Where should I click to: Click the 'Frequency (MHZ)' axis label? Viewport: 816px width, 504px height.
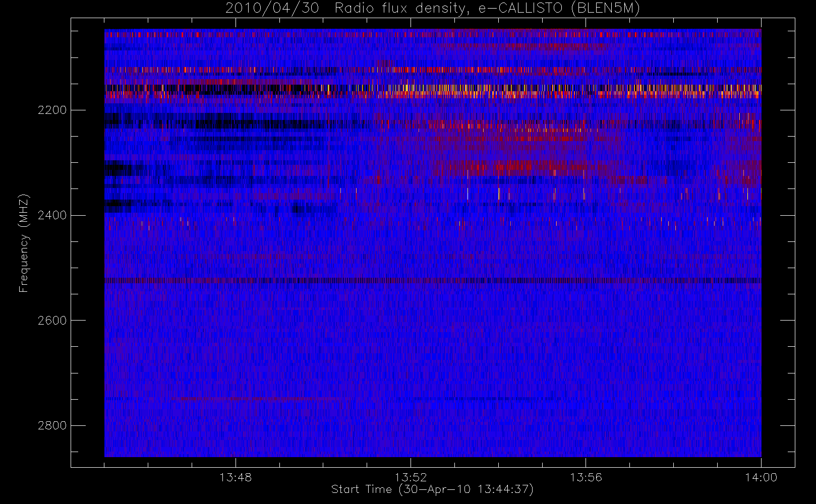click(24, 243)
